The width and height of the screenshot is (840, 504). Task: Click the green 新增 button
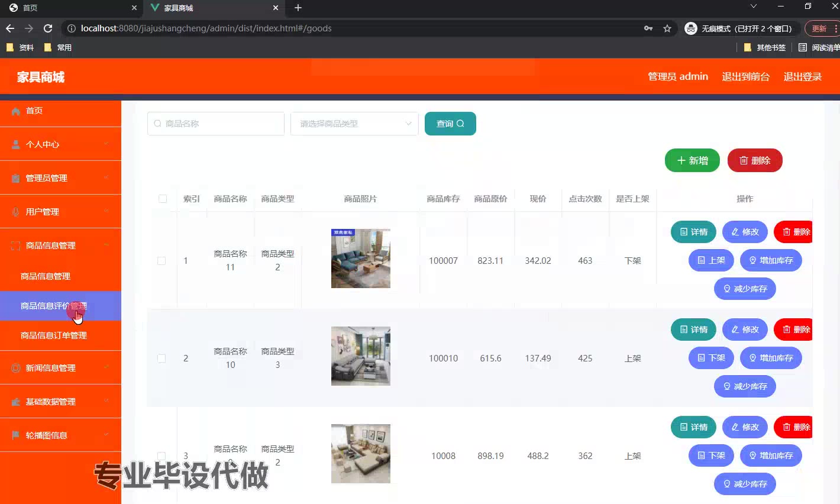point(692,160)
